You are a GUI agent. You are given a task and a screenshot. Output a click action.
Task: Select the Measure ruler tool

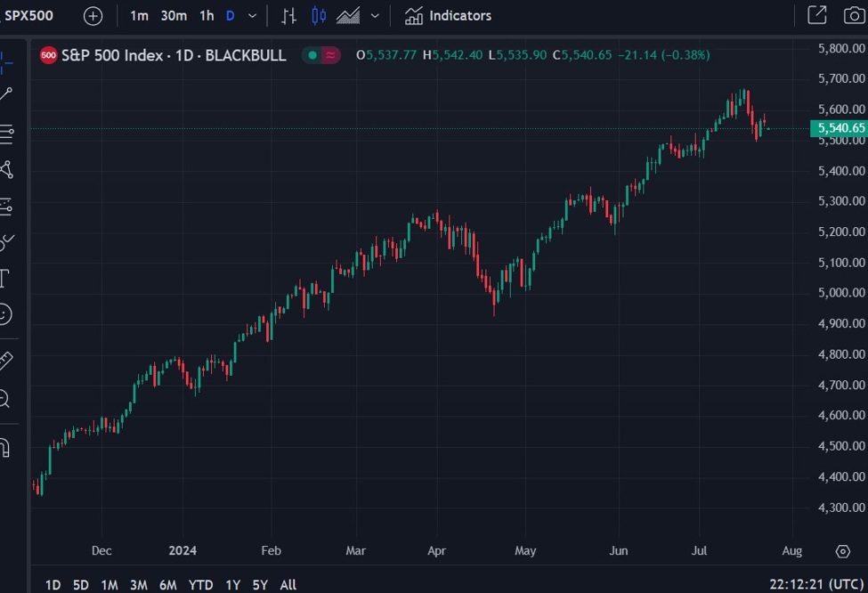[5, 361]
